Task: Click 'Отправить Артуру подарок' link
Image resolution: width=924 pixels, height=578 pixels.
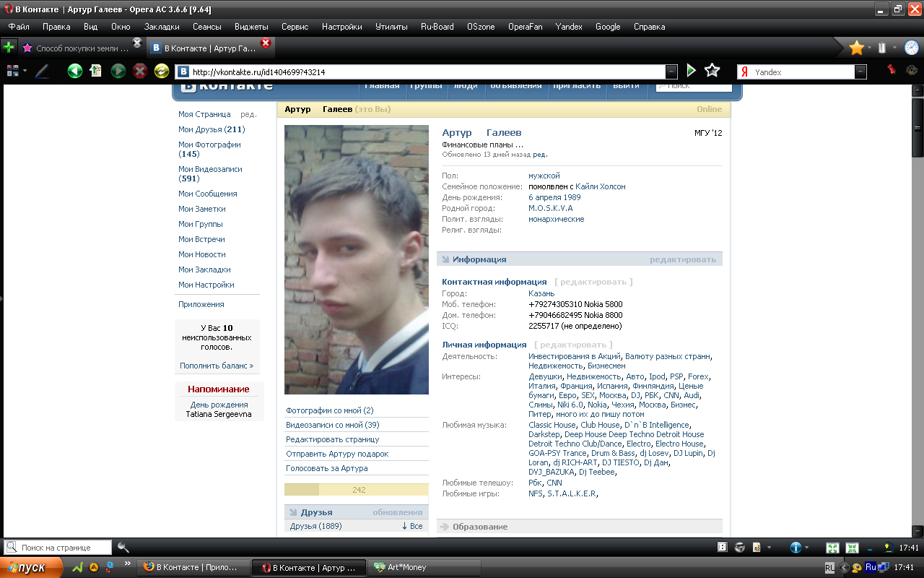Action: [x=337, y=454]
